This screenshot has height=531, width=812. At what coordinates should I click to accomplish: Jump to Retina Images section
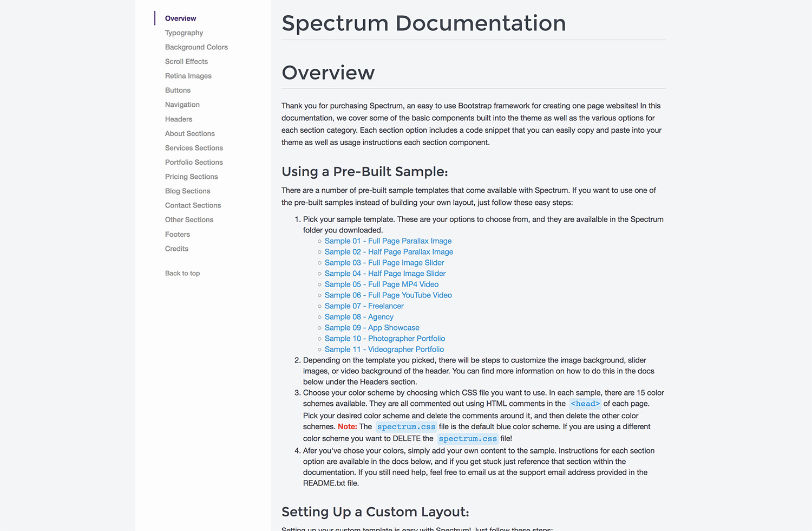click(x=188, y=76)
